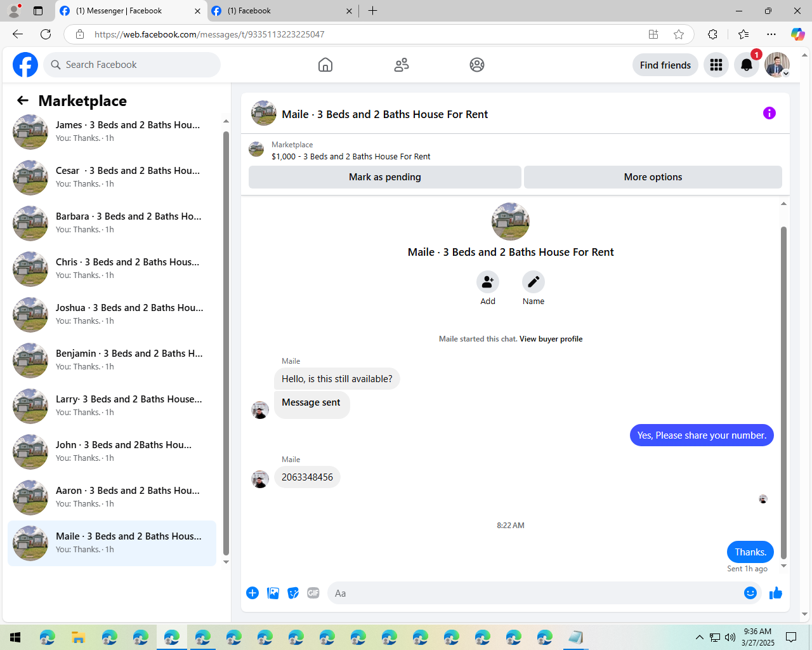
Task: Click More options for the listing
Action: [653, 177]
